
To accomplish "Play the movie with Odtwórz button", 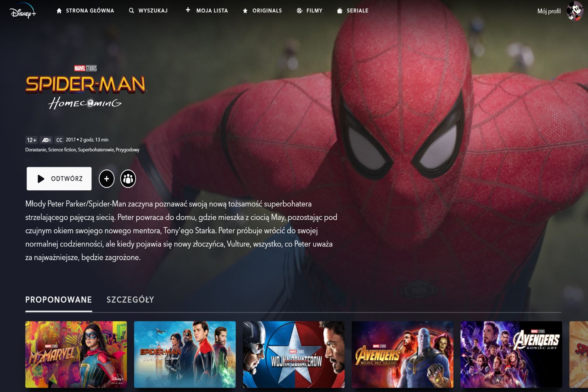I will tap(59, 179).
